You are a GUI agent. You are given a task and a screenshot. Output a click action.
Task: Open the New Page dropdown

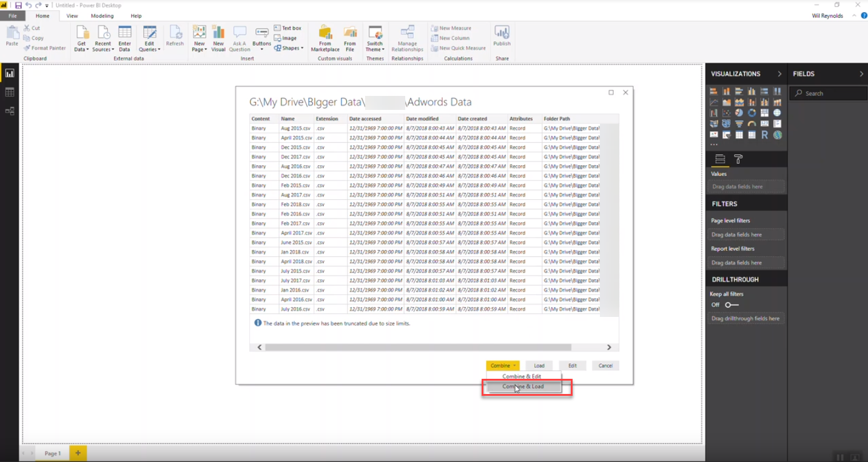point(199,38)
